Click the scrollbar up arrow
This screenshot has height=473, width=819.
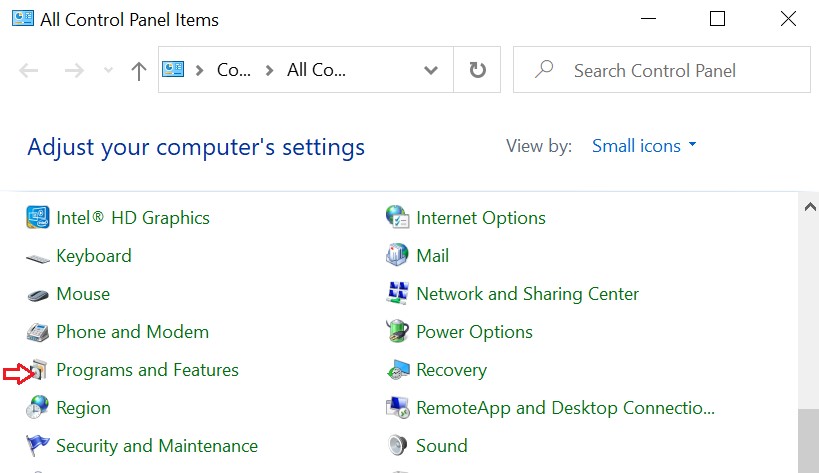[x=810, y=207]
